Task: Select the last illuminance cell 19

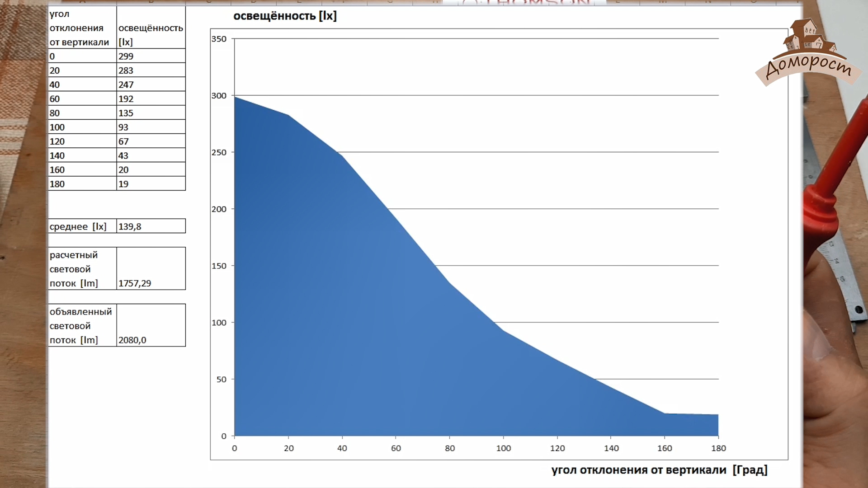Action: coord(150,184)
